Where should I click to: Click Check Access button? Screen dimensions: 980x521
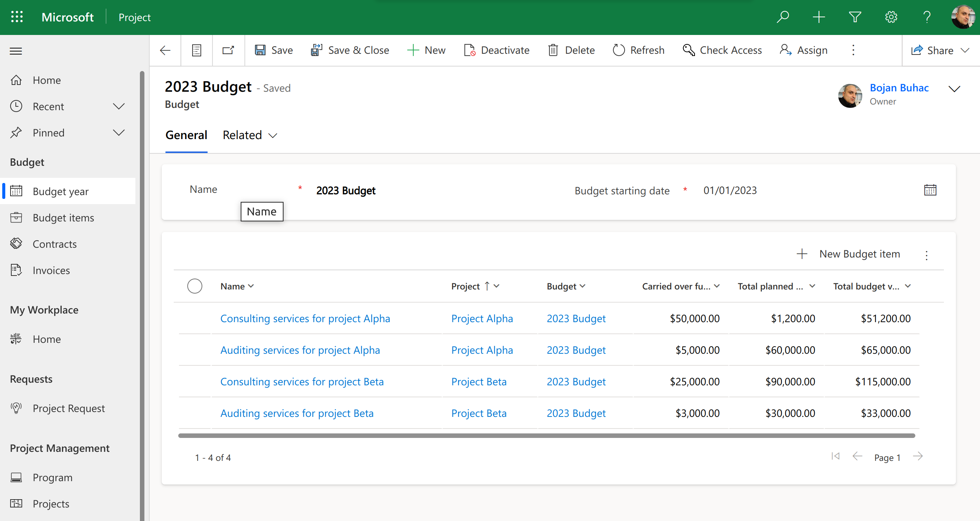coord(722,50)
